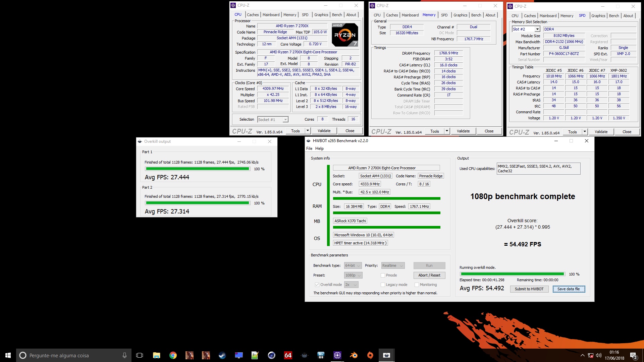644x362 pixels.
Task: Expand Tools dropdown arrow in CPU tab window
Action: click(x=308, y=131)
